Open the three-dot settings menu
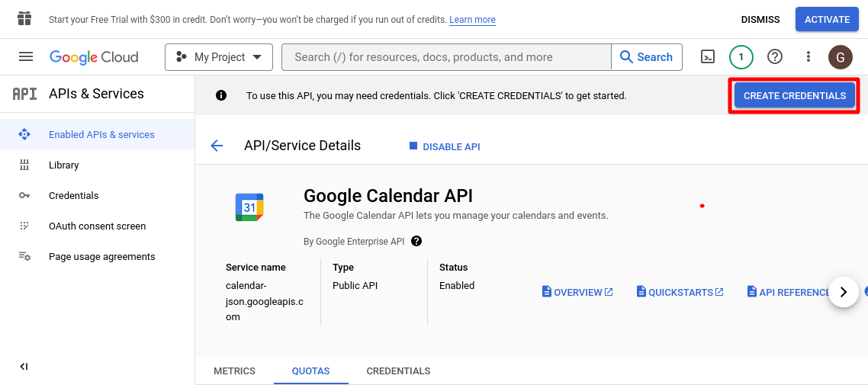 coord(809,56)
